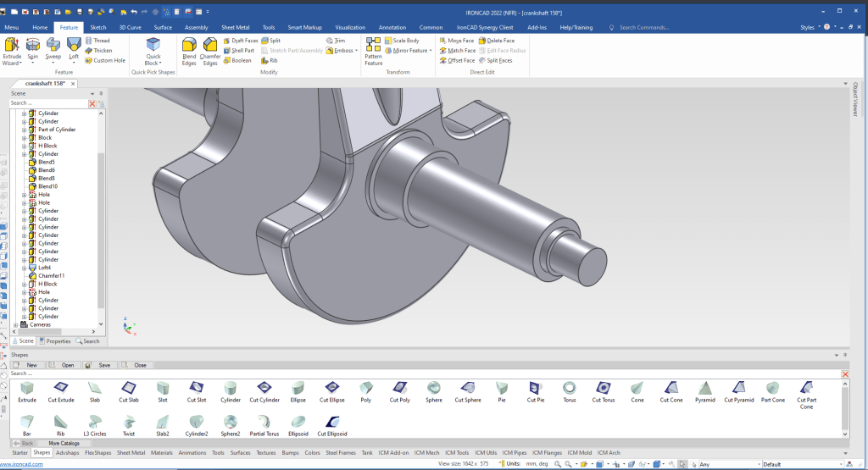The image size is (868, 470).
Task: Expand the Cameras node in scene tree
Action: click(x=15, y=324)
